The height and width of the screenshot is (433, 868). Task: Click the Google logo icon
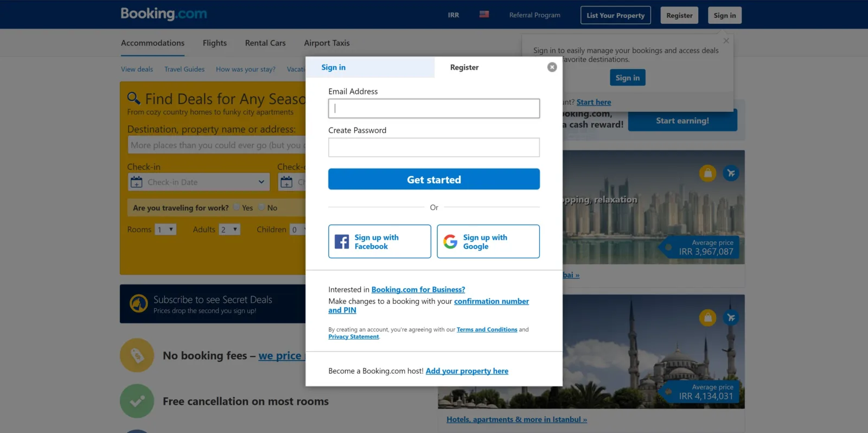pos(450,241)
